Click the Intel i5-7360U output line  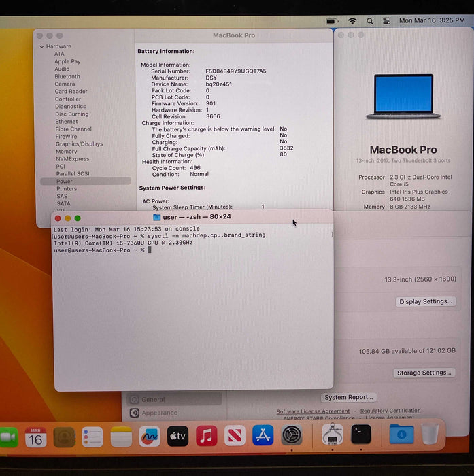click(123, 243)
